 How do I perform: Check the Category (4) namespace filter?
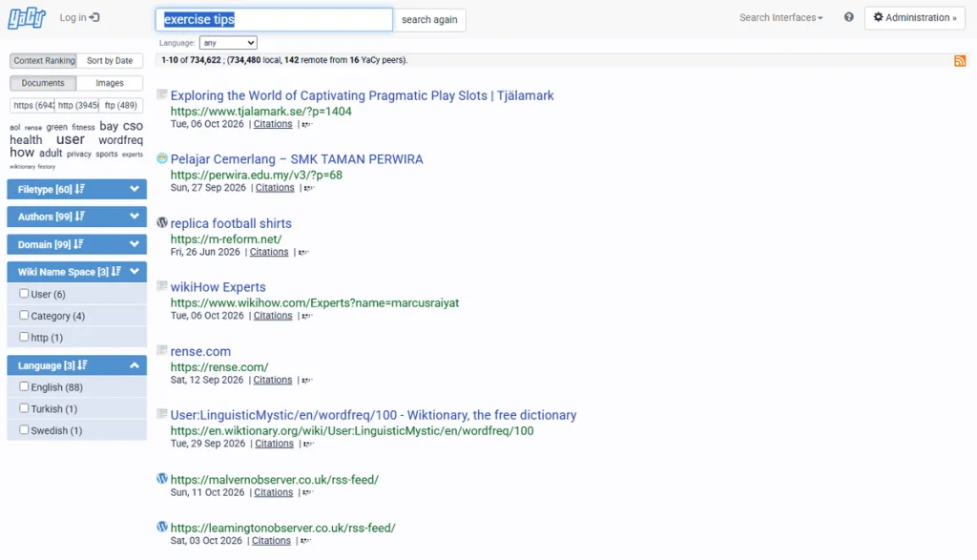[x=24, y=315]
